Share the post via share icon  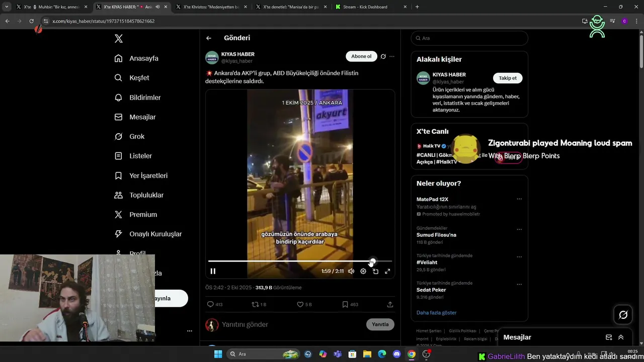pos(390,304)
